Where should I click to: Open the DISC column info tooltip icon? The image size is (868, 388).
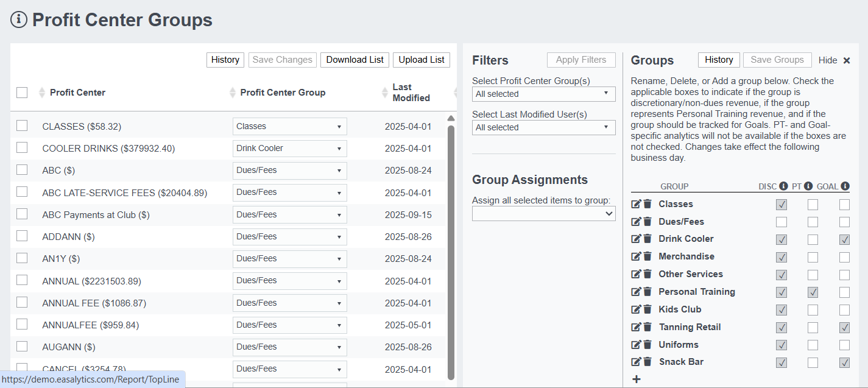pyautogui.click(x=783, y=186)
